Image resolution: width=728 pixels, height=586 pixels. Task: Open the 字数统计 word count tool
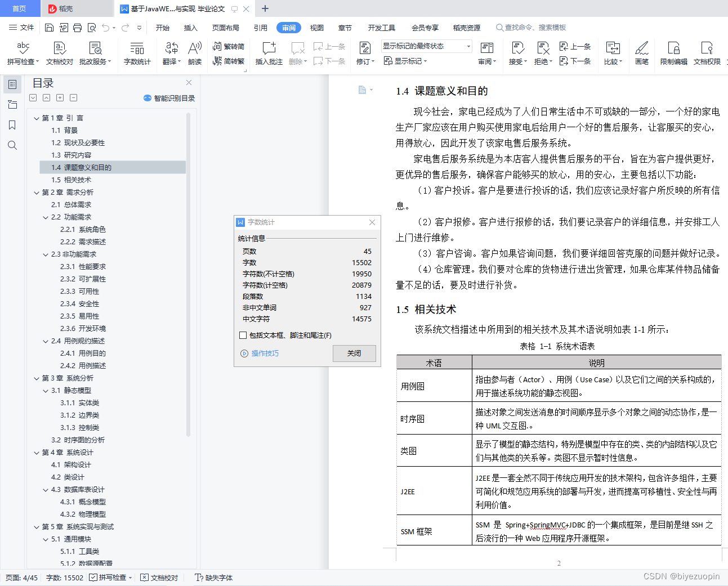136,53
